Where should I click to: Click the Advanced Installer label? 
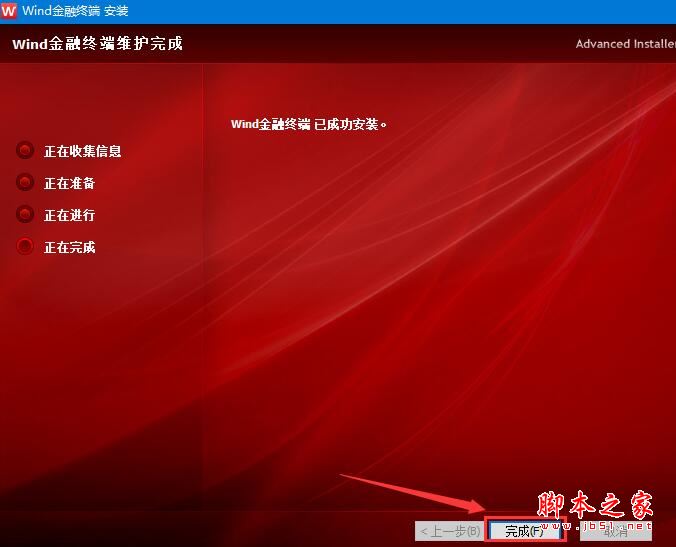pyautogui.click(x=626, y=44)
